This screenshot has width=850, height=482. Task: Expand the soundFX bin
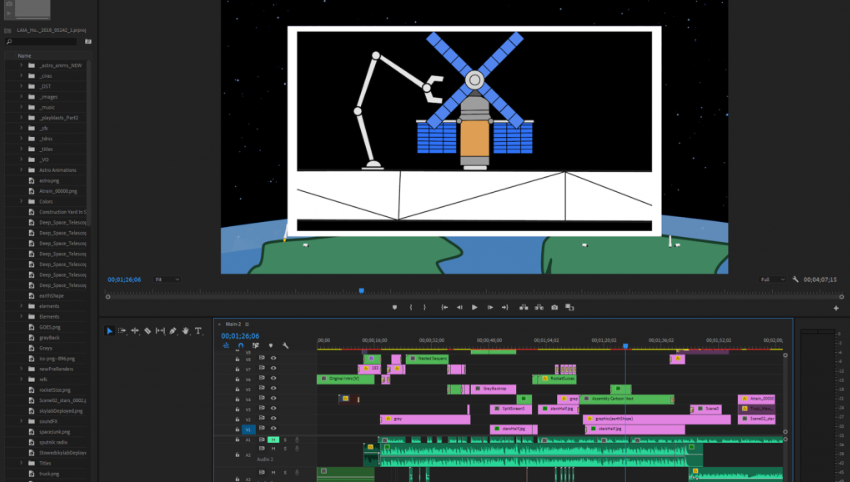(22, 421)
